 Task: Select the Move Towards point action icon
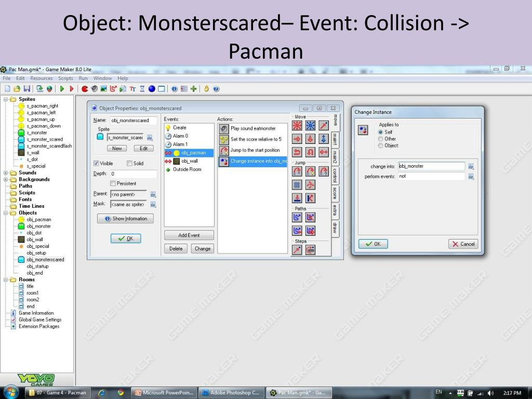click(x=323, y=126)
